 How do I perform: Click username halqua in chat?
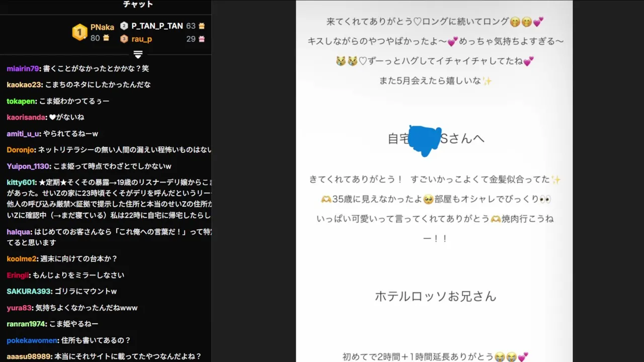click(19, 232)
